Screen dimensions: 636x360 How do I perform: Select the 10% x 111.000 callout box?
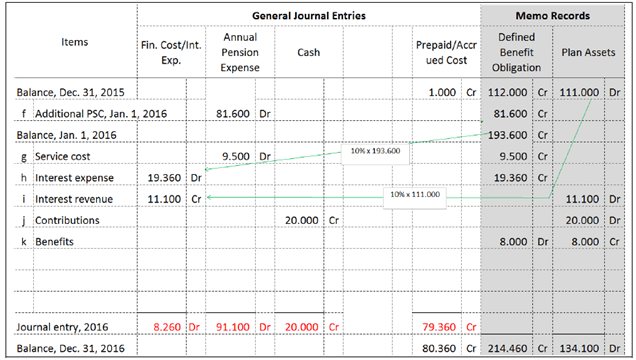415,198
